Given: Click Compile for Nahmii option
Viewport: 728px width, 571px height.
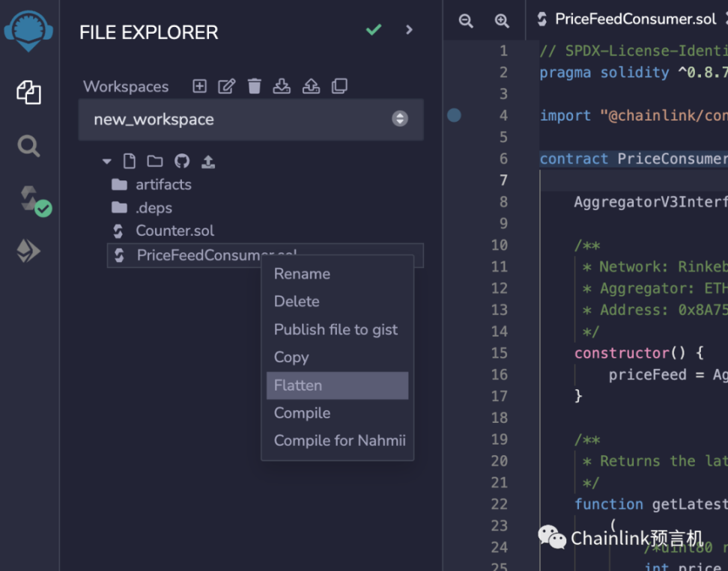Looking at the screenshot, I should click(x=339, y=441).
